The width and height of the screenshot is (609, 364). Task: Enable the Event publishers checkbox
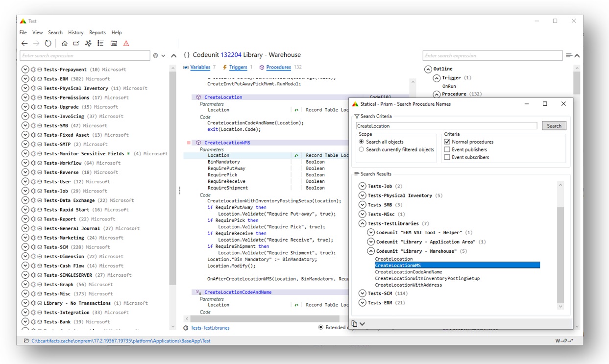coord(447,149)
